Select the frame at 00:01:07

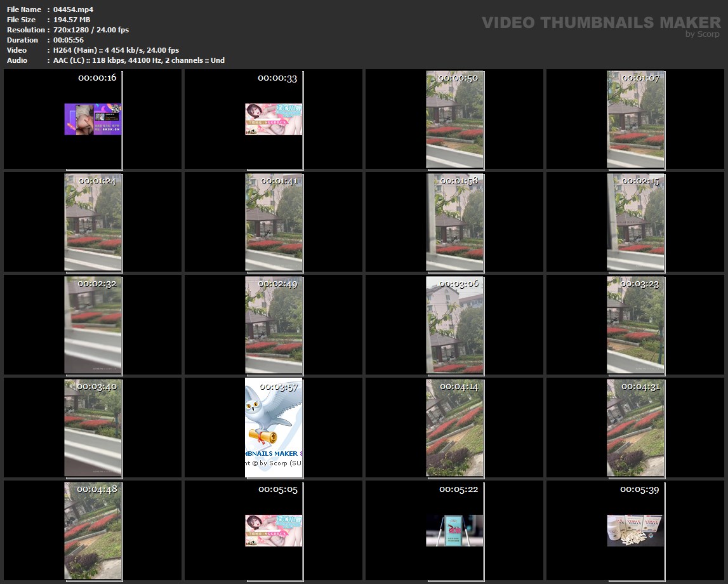pyautogui.click(x=635, y=119)
